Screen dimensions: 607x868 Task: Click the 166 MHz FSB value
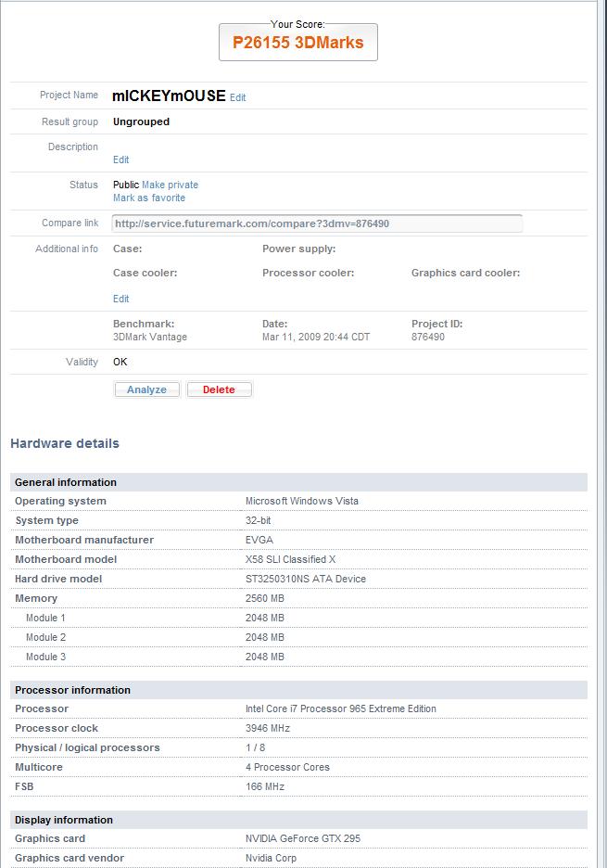(x=265, y=786)
